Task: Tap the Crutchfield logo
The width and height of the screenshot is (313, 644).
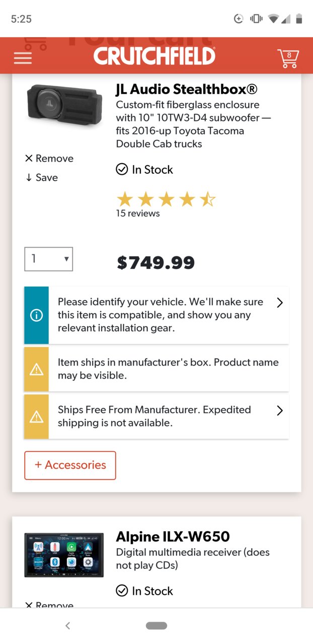Action: [154, 56]
